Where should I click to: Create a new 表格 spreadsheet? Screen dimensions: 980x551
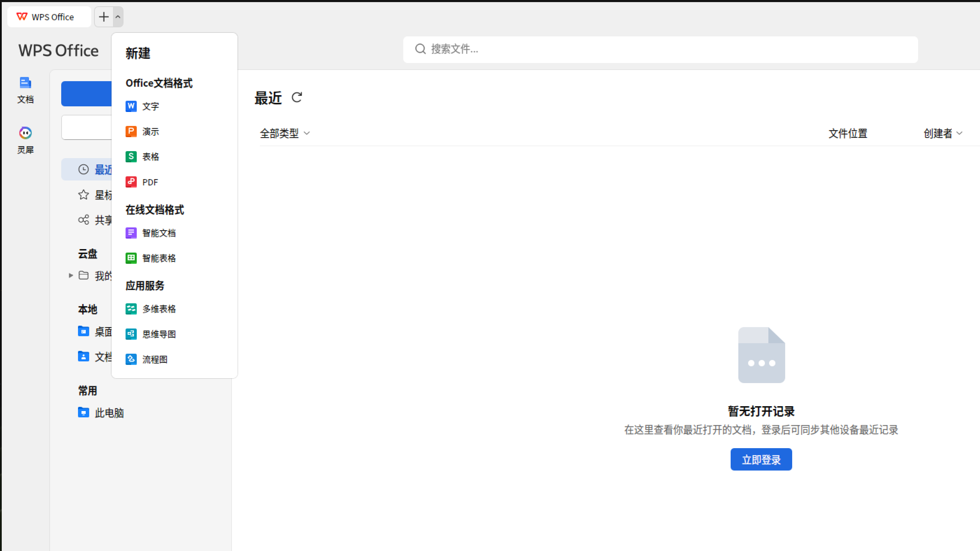[150, 157]
